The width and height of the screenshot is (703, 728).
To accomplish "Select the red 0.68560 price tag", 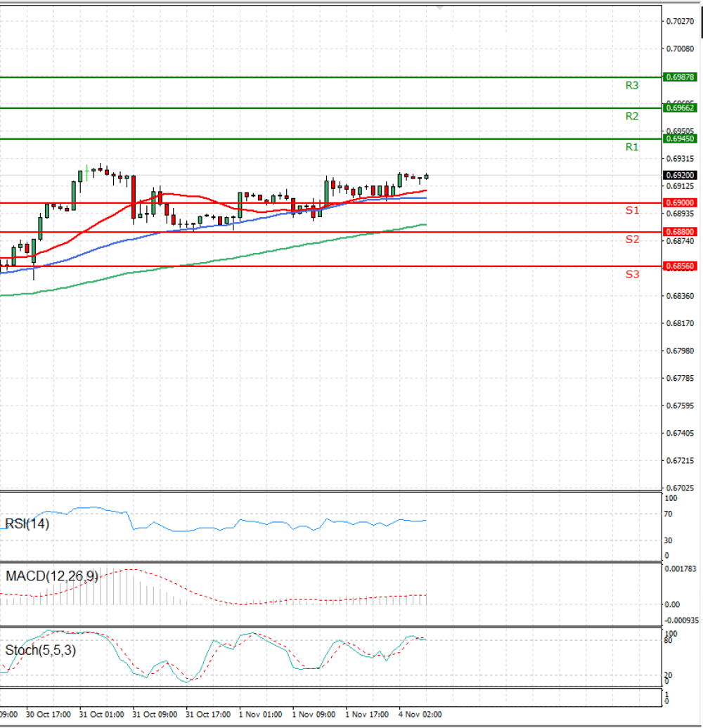I will (x=680, y=266).
